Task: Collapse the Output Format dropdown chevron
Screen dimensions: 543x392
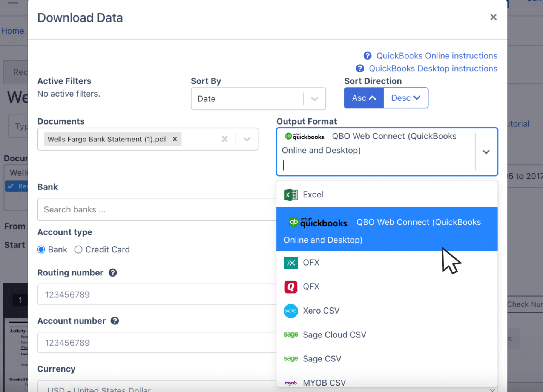Action: click(x=486, y=152)
